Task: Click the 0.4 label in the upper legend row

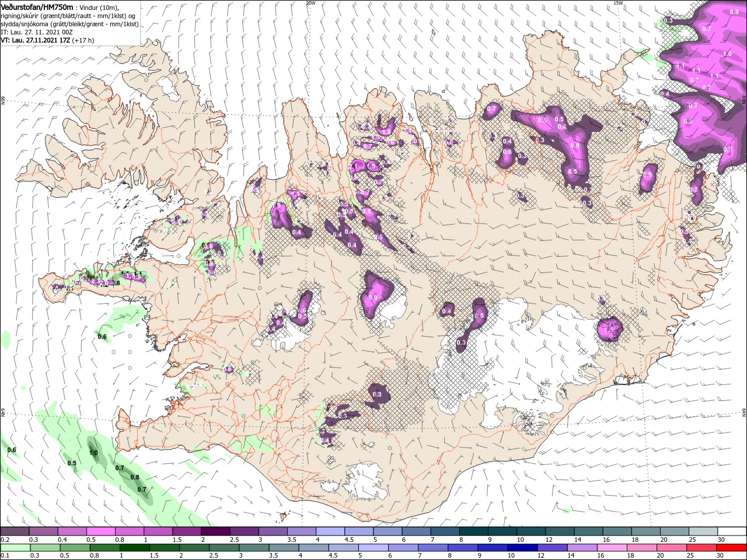Action: [x=62, y=540]
